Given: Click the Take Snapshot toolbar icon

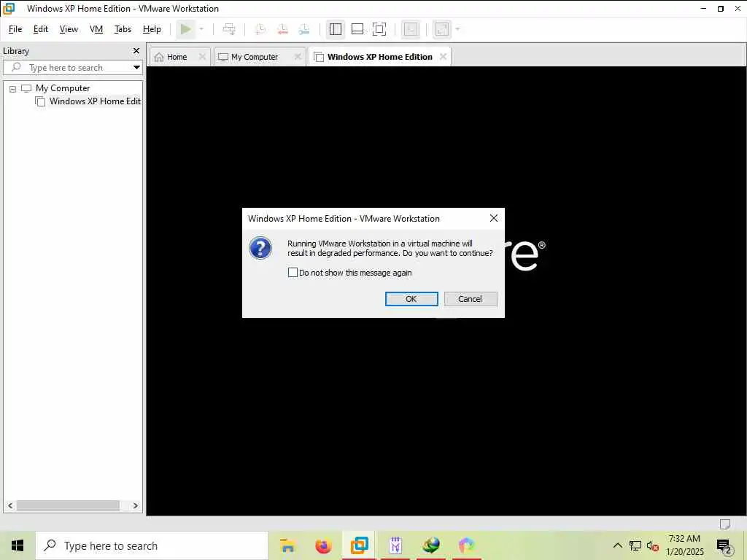Looking at the screenshot, I should click(x=260, y=29).
